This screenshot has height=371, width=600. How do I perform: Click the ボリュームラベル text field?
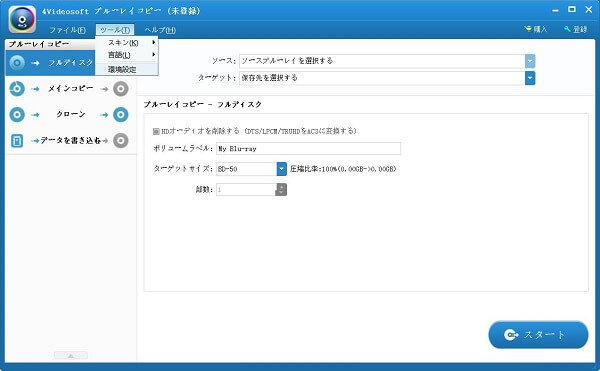click(x=308, y=148)
